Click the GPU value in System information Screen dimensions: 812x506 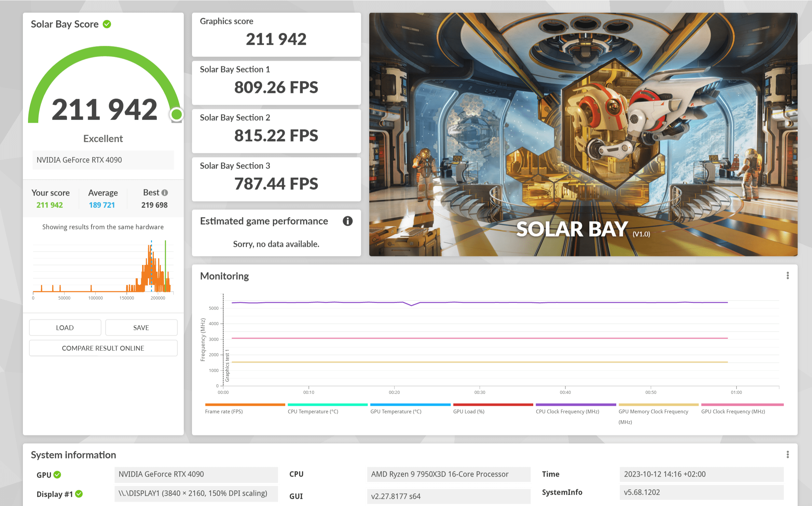pos(196,474)
